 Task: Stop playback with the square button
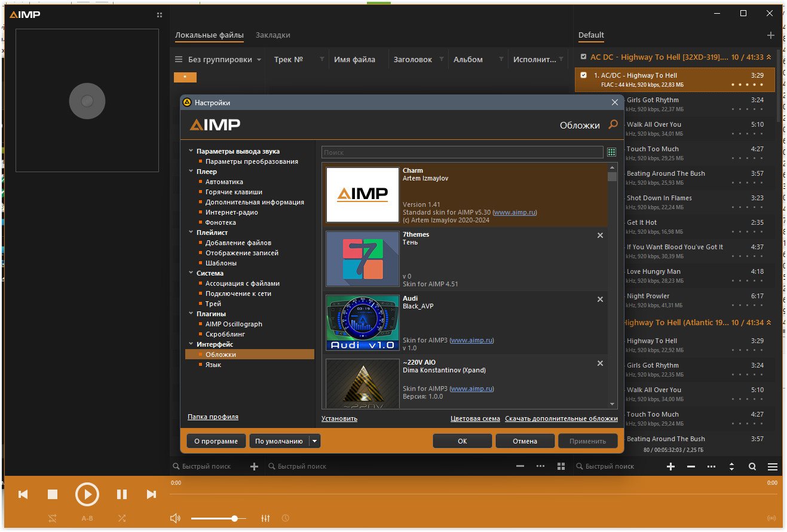click(x=53, y=494)
